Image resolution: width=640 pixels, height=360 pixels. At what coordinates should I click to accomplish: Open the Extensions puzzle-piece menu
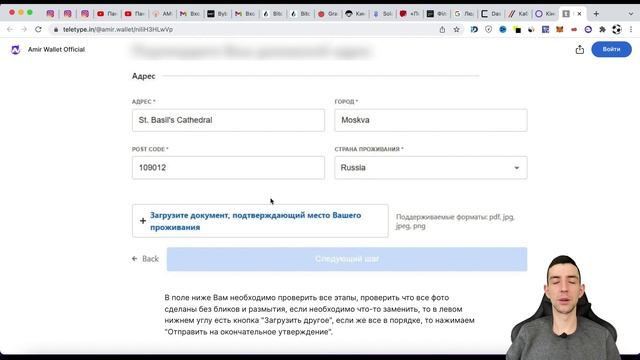coord(602,29)
